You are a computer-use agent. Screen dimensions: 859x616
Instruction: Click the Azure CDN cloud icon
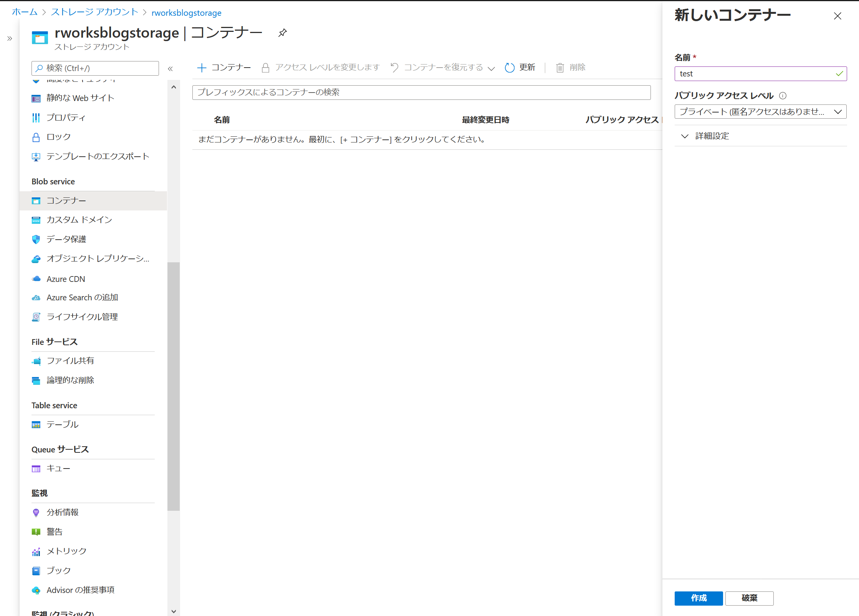point(36,279)
